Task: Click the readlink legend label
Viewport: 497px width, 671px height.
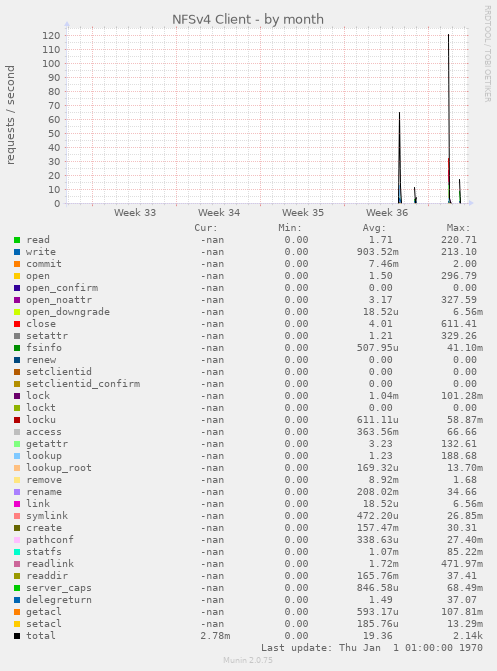Action: 50,564
